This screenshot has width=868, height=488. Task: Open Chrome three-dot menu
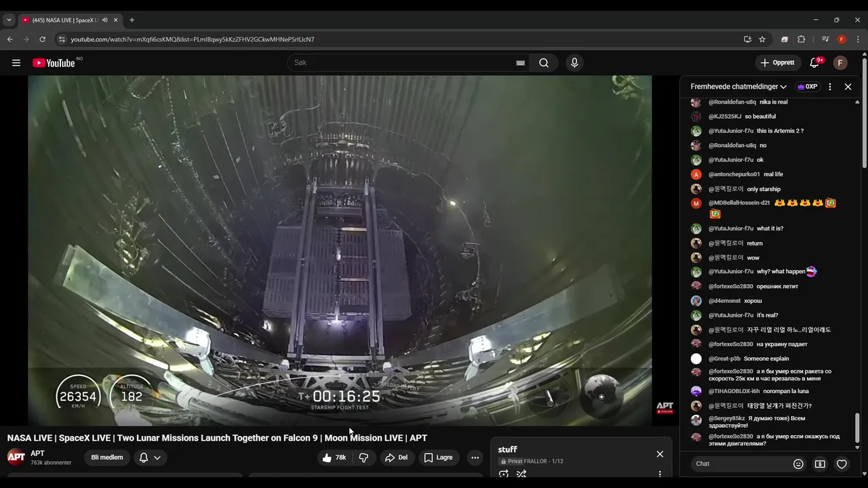point(858,39)
